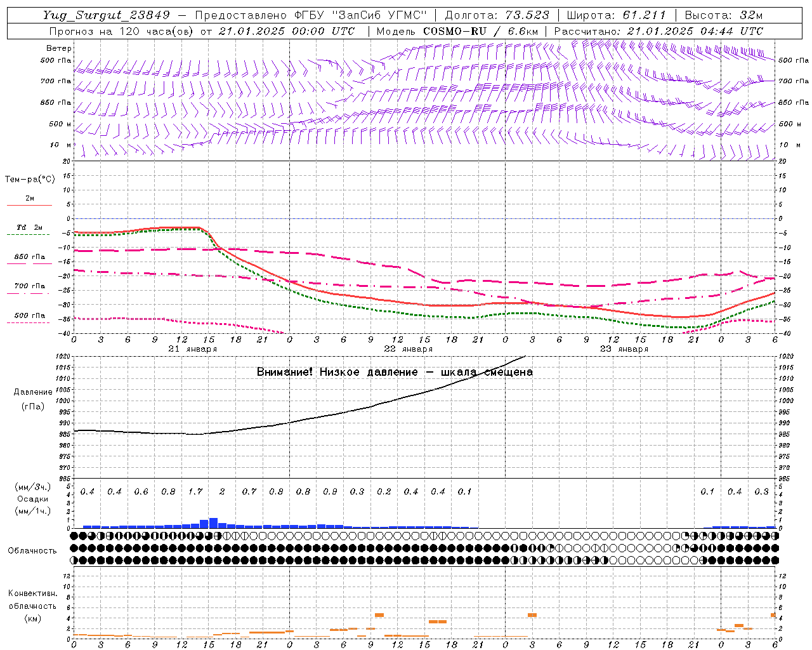Click the 21 января date label
The width and height of the screenshot is (812, 650).
pyautogui.click(x=193, y=349)
